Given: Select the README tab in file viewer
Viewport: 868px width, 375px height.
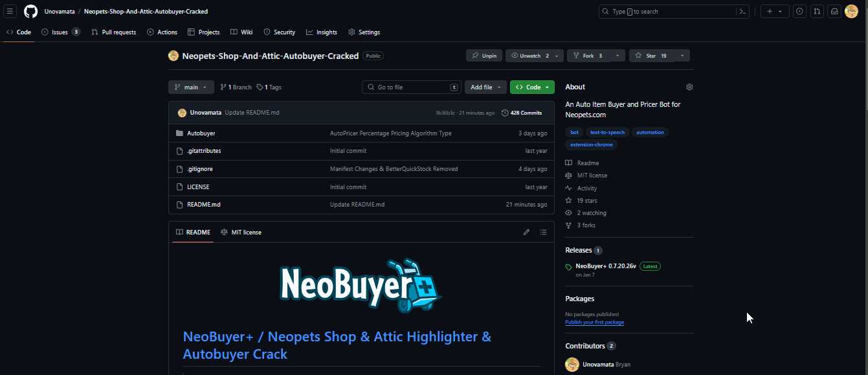Looking at the screenshot, I should [x=193, y=232].
